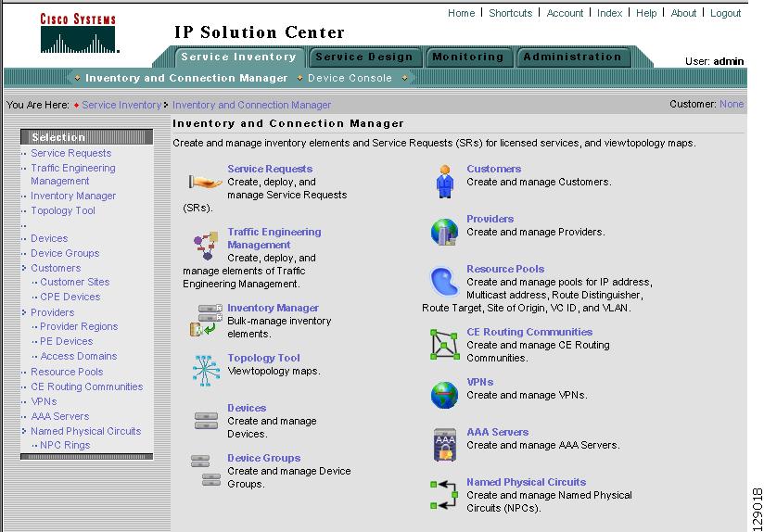The width and height of the screenshot is (764, 532).
Task: Click the Logout link
Action: pos(725,13)
